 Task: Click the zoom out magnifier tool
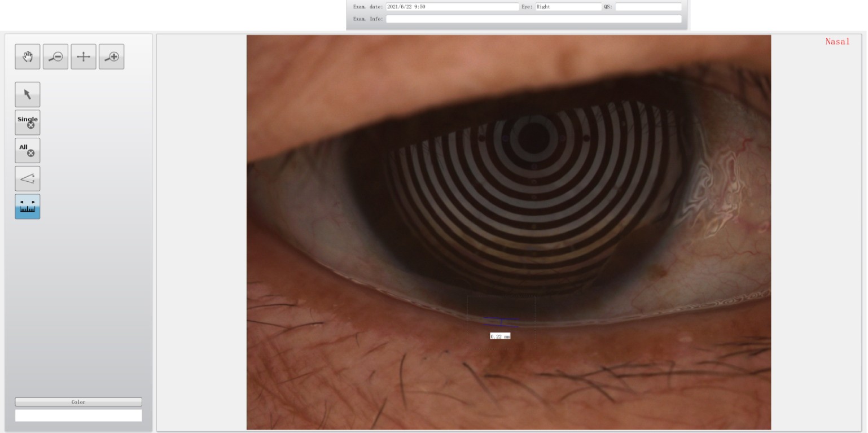[x=55, y=56]
